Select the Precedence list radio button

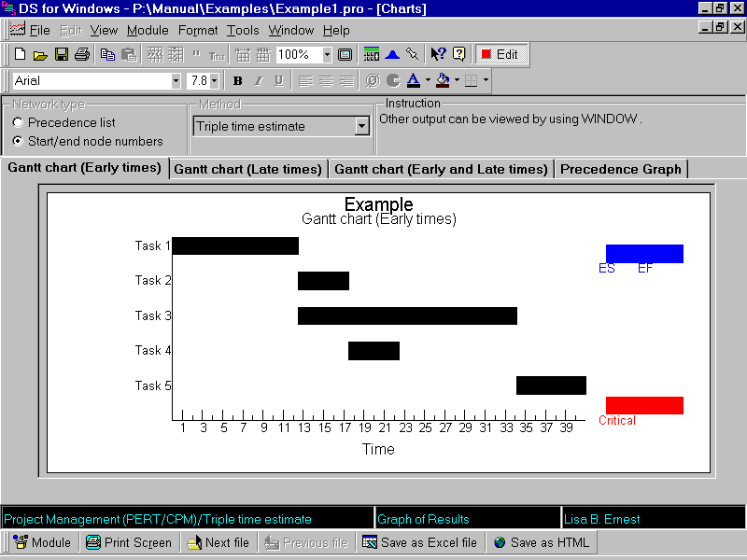18,122
